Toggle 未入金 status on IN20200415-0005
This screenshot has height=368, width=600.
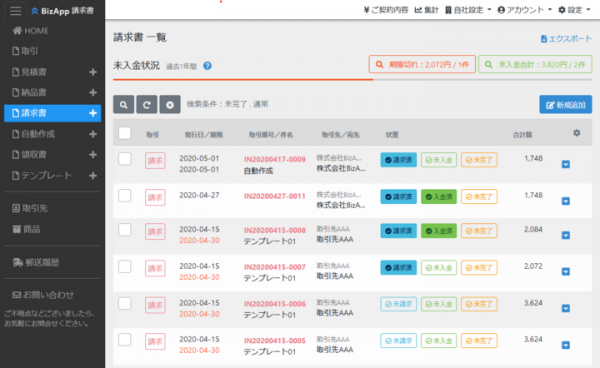(x=439, y=340)
